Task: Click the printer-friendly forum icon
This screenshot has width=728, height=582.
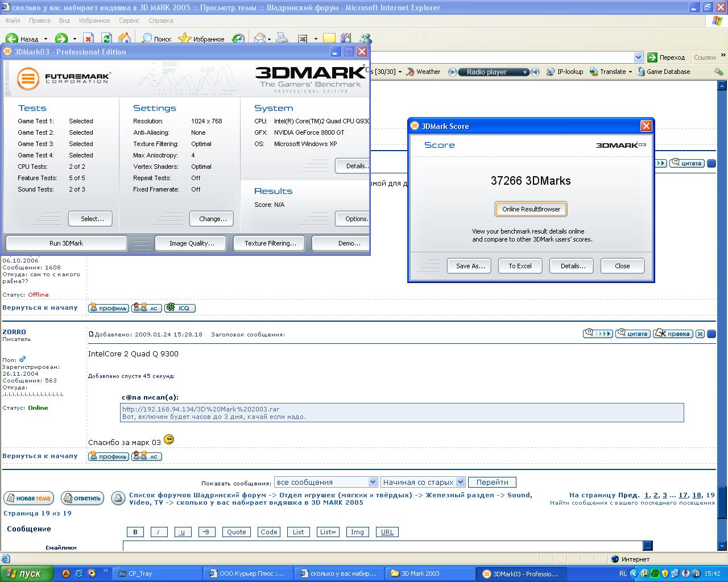Action: click(x=118, y=498)
